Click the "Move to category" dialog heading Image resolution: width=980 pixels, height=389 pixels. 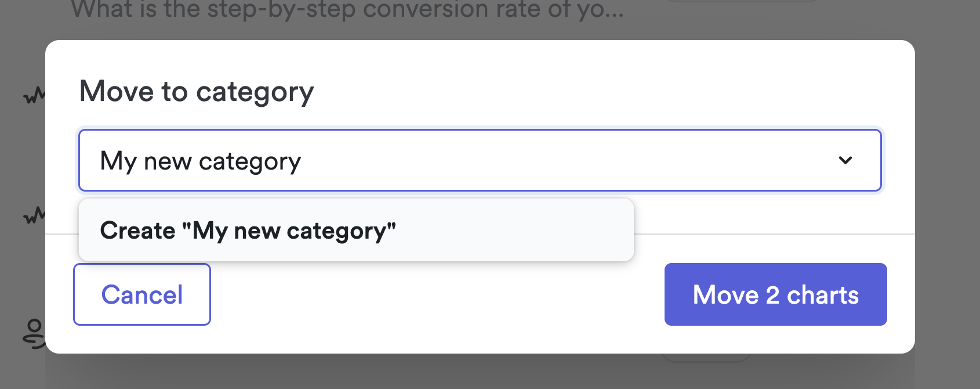(x=197, y=92)
